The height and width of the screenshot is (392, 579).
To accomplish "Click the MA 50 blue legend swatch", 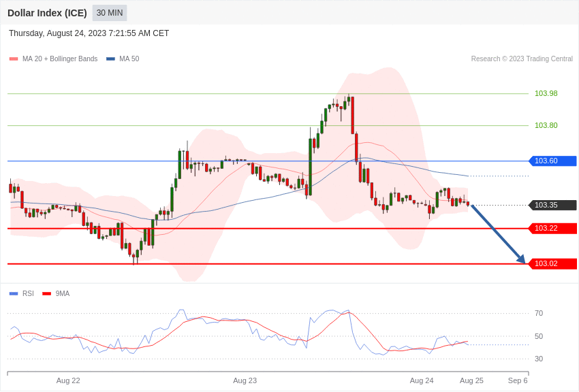I will [x=110, y=59].
